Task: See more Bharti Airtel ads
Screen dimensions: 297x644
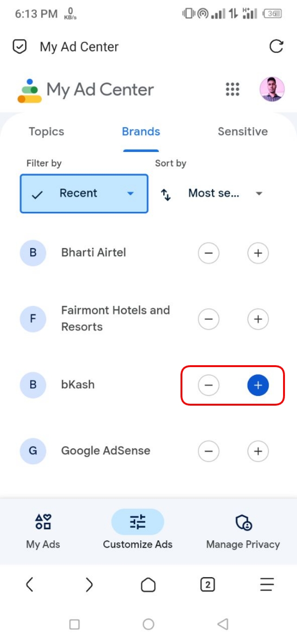Action: (x=258, y=253)
